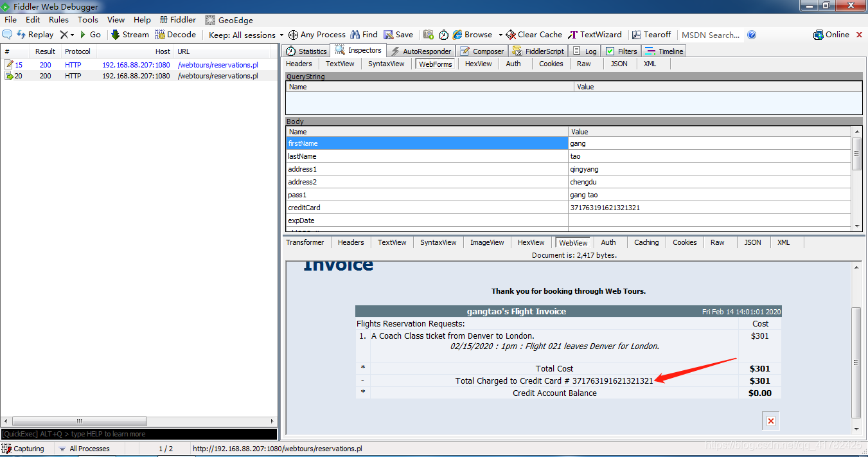This screenshot has width=868, height=457.
Task: Click in the MSDN Search field
Action: point(711,35)
